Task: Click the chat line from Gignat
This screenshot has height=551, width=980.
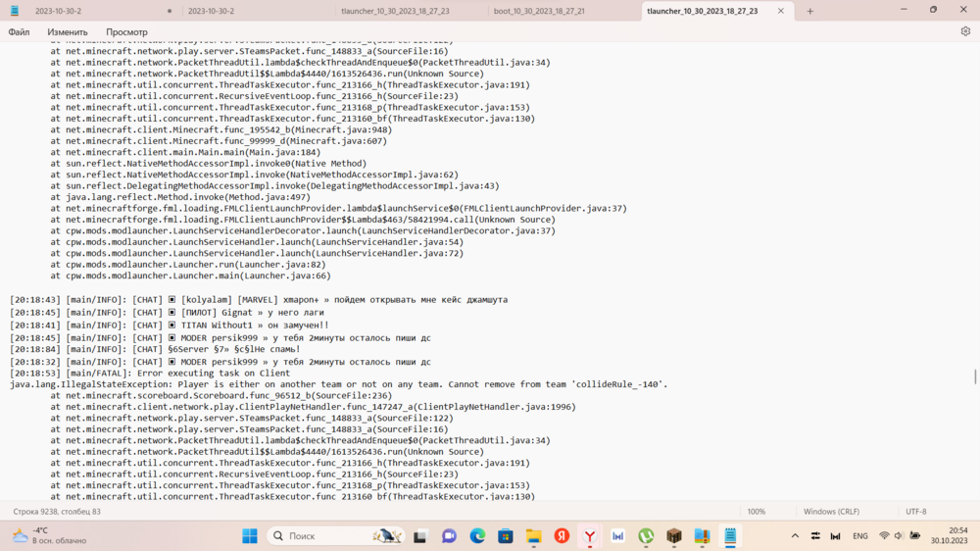Action: 167,313
